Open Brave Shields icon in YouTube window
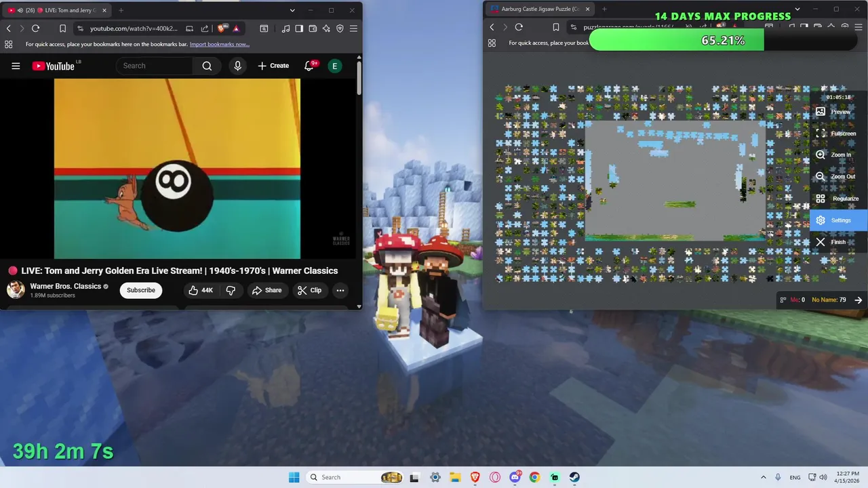 (221, 28)
